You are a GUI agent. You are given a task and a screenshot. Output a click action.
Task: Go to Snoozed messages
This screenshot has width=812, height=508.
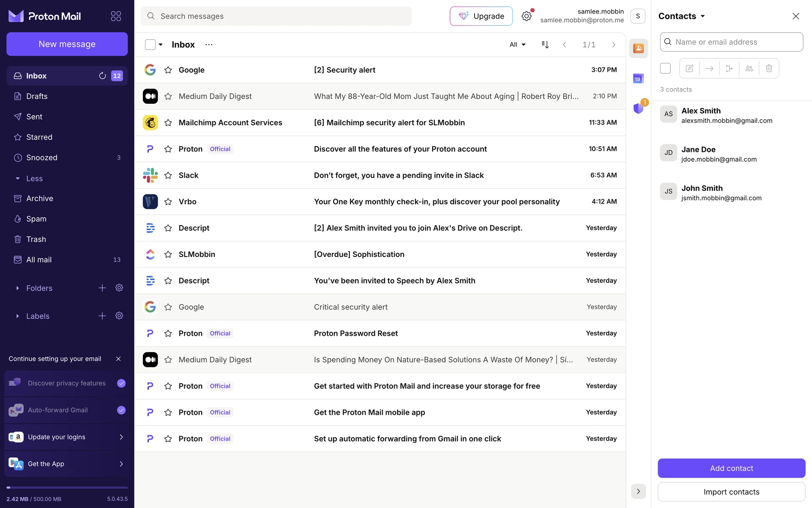[x=41, y=157]
